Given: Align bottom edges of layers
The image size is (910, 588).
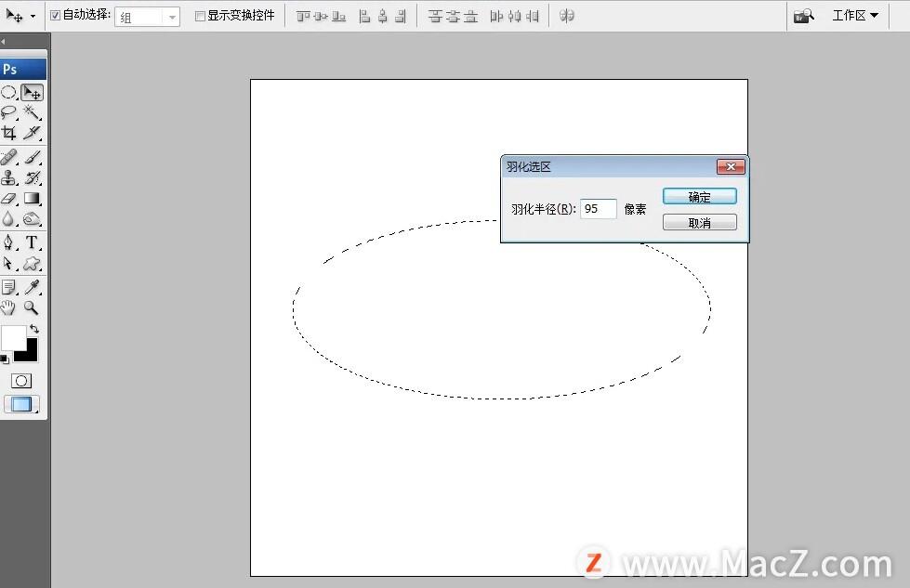Looking at the screenshot, I should [x=339, y=16].
